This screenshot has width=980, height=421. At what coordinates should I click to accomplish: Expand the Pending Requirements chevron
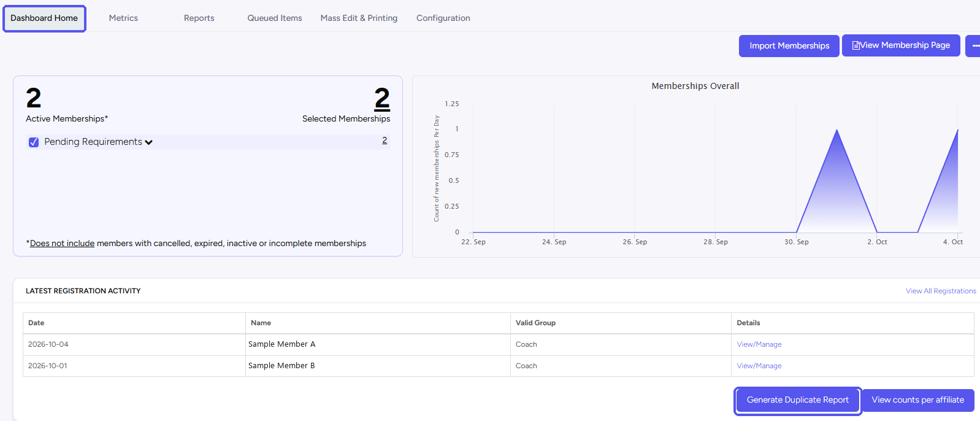coord(148,142)
